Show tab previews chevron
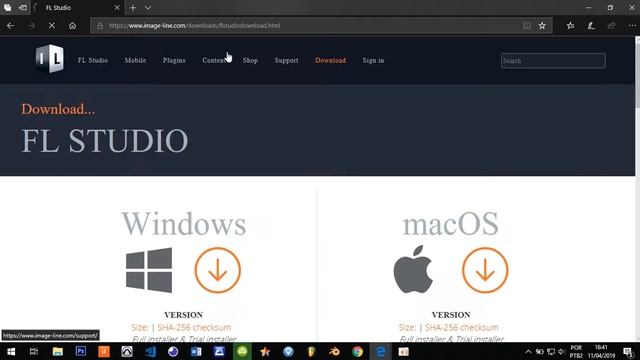The height and width of the screenshot is (360, 640). pos(148,7)
